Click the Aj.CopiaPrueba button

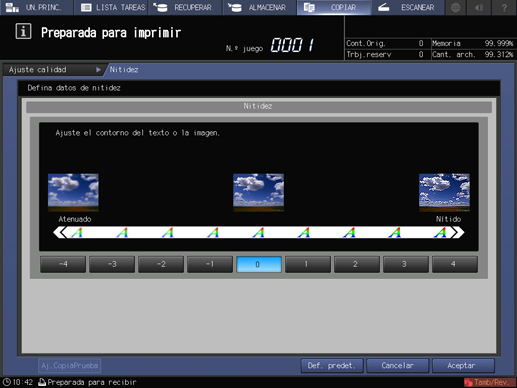70,366
